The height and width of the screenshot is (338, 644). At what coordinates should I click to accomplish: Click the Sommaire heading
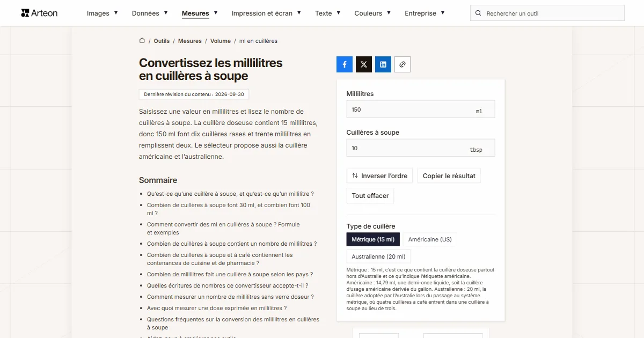coord(158,180)
